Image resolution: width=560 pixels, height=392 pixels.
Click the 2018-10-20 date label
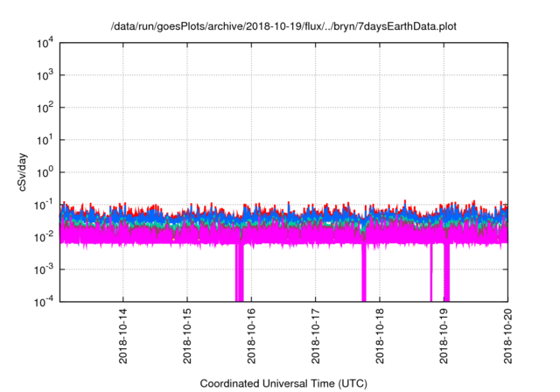507,336
